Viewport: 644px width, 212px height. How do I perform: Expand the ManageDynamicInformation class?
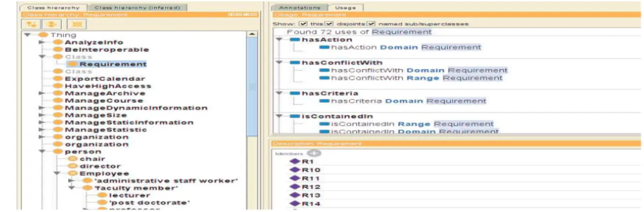coord(42,108)
